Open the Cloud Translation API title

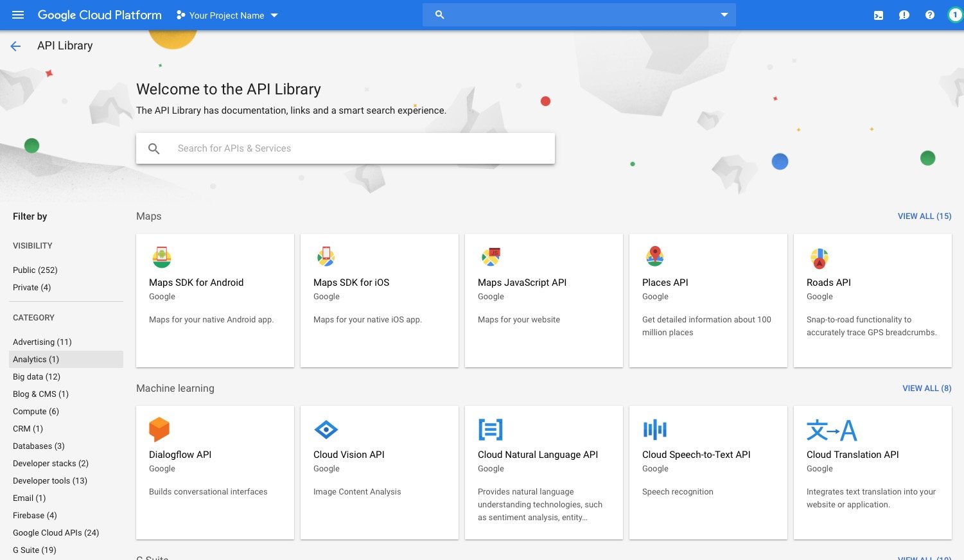coord(853,455)
